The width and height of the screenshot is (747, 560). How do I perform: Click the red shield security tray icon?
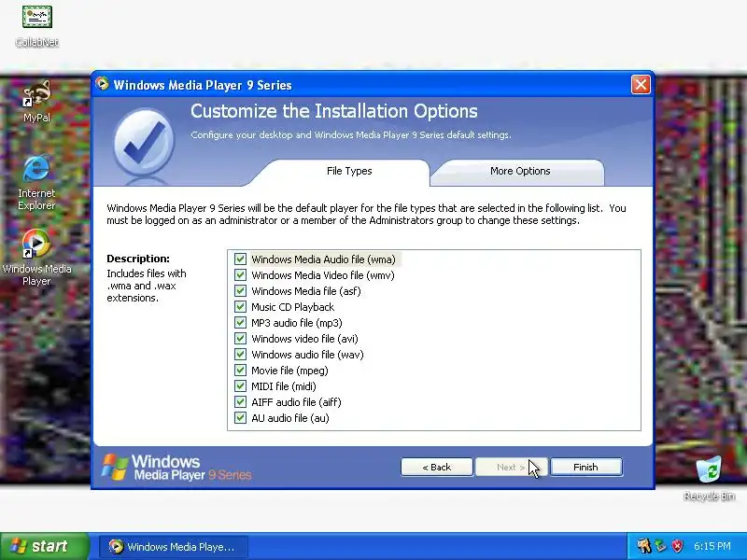(677, 546)
